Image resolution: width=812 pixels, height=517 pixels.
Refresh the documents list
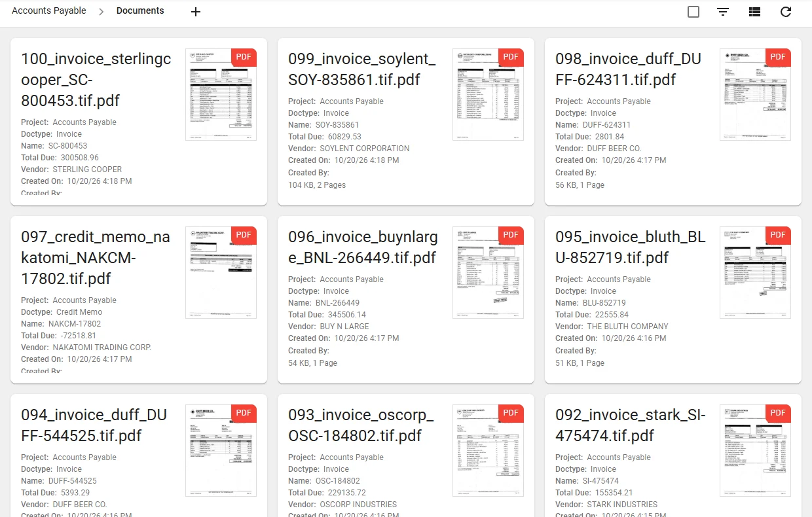[x=786, y=12]
